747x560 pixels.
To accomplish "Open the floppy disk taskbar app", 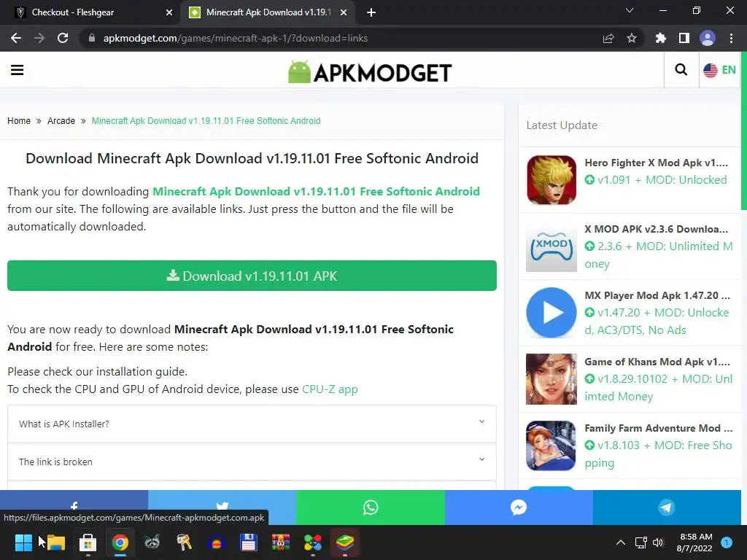I will (249, 542).
